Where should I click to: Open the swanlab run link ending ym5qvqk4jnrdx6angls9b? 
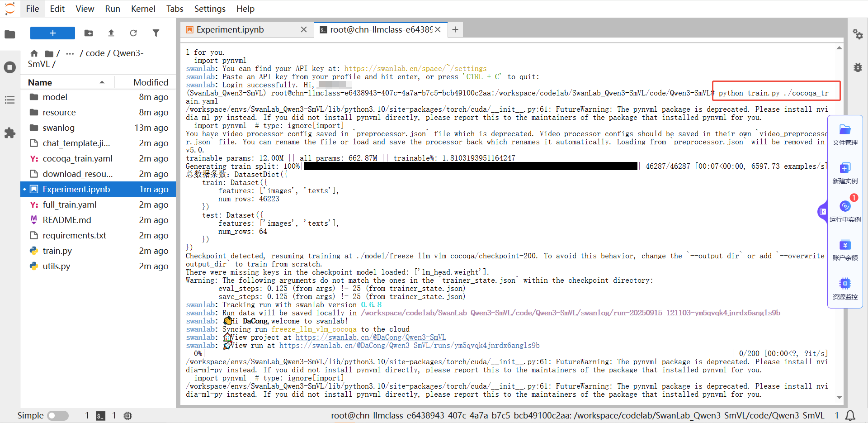(410, 346)
